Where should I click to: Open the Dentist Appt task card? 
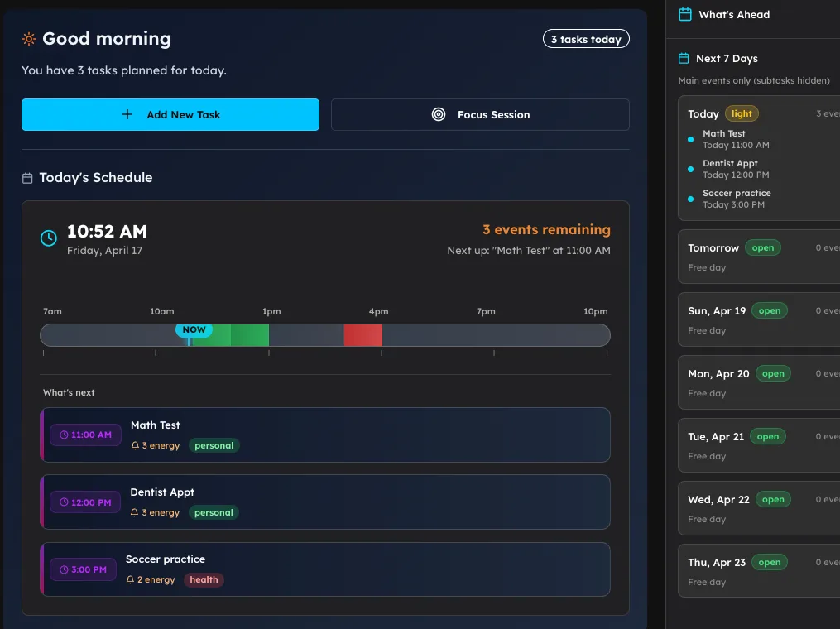pyautogui.click(x=325, y=502)
